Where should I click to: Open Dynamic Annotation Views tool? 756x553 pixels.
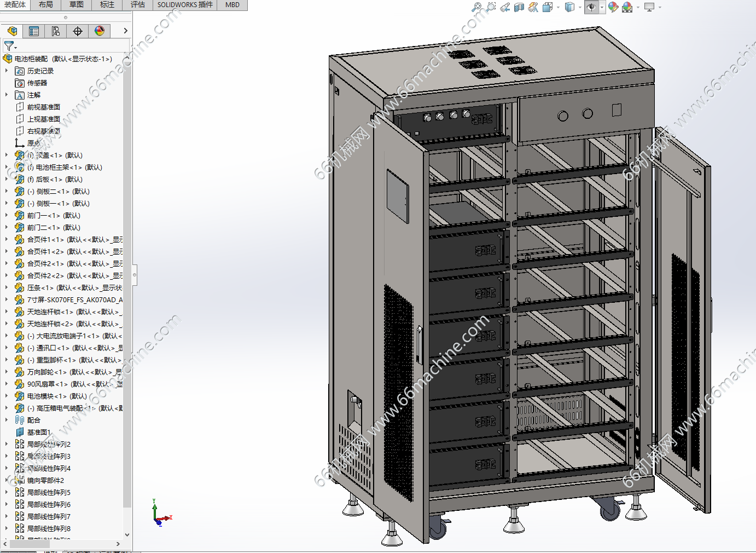point(533,7)
